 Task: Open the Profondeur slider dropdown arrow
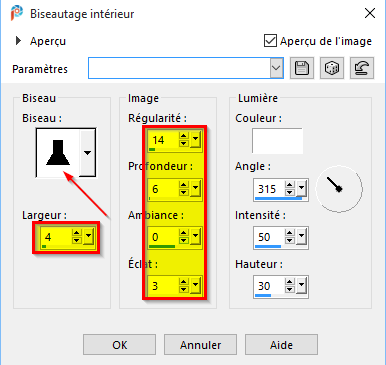195,188
